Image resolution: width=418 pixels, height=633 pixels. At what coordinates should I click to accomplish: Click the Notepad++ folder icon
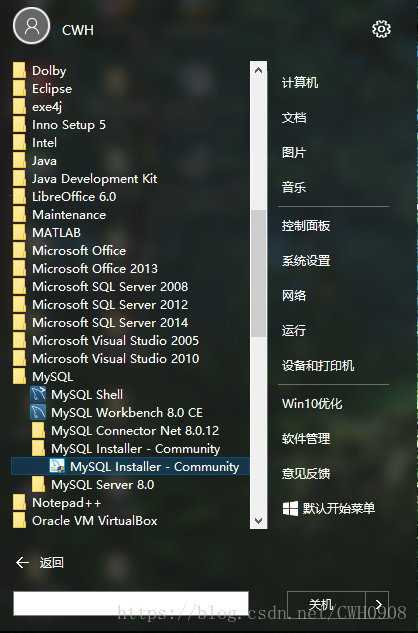(19, 503)
